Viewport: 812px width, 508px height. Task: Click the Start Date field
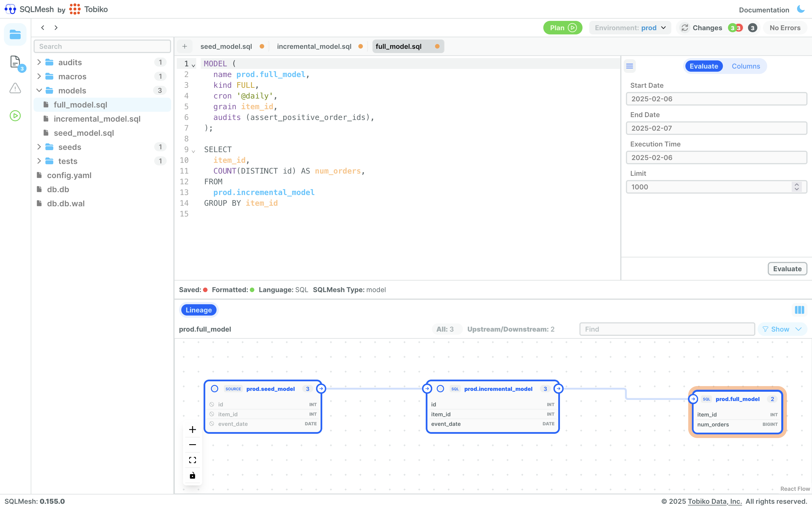tap(716, 99)
